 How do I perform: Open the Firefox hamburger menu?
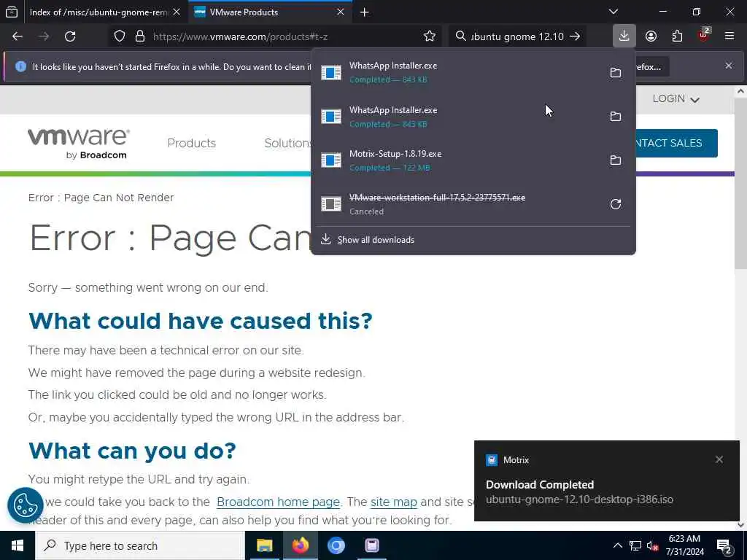pyautogui.click(x=729, y=36)
